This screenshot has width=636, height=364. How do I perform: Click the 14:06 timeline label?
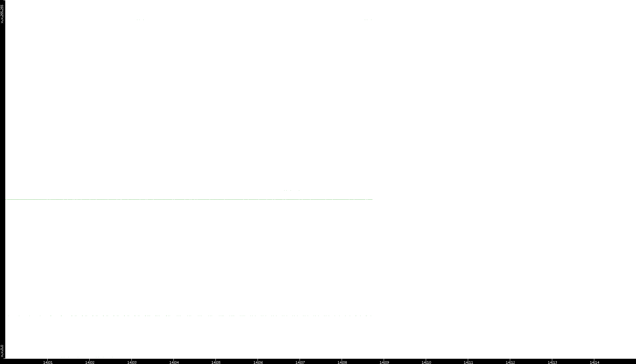(x=258, y=362)
